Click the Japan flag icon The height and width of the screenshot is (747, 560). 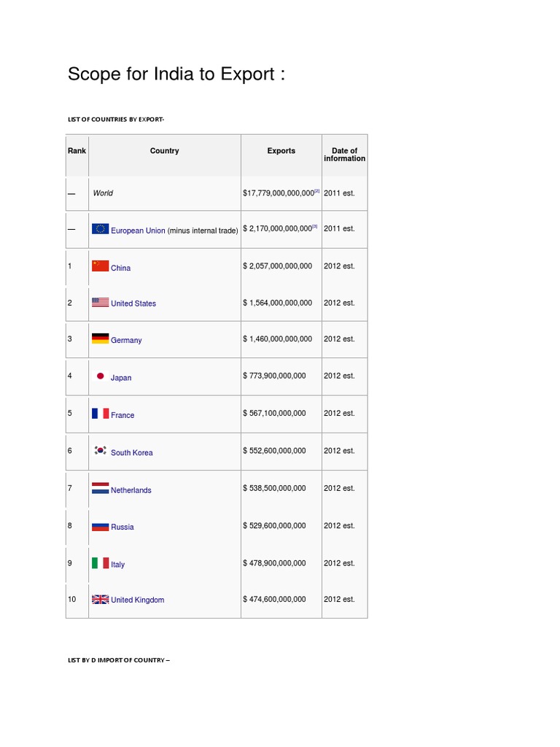tap(101, 376)
